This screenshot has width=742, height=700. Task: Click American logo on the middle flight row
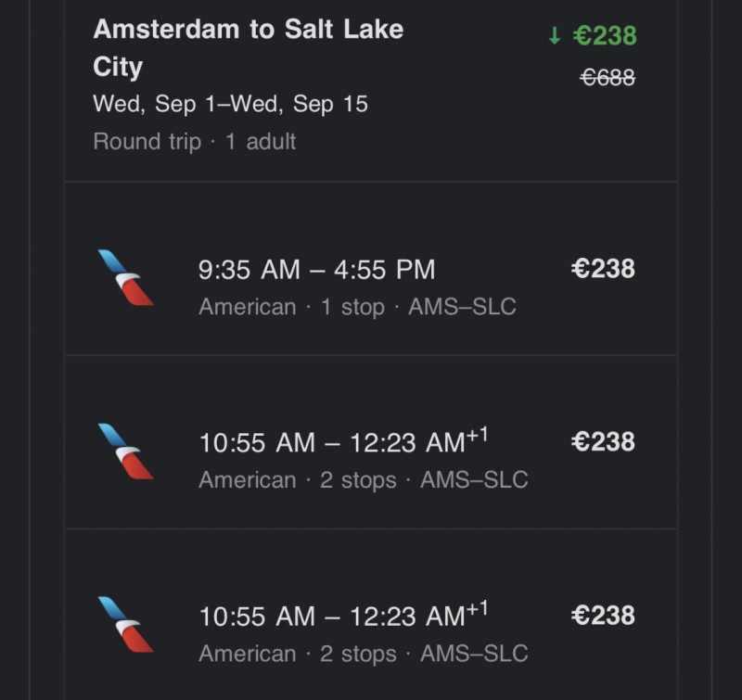click(125, 451)
